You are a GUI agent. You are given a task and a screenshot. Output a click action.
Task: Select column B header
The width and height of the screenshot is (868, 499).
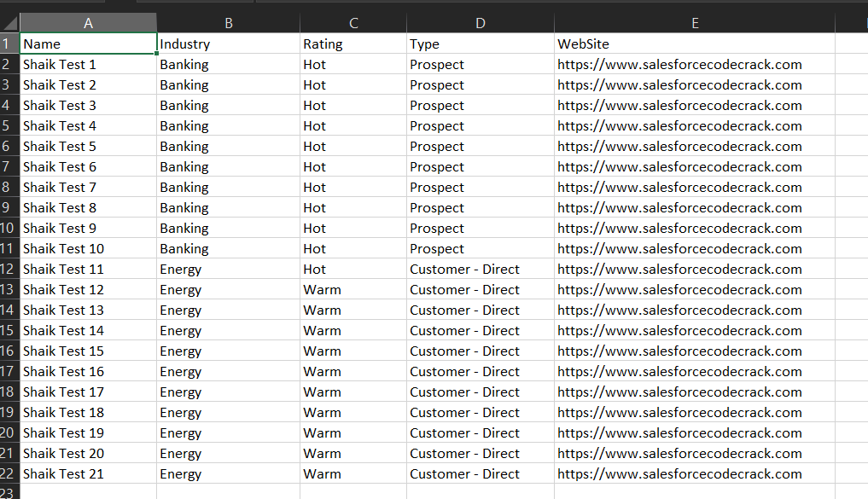coord(228,23)
